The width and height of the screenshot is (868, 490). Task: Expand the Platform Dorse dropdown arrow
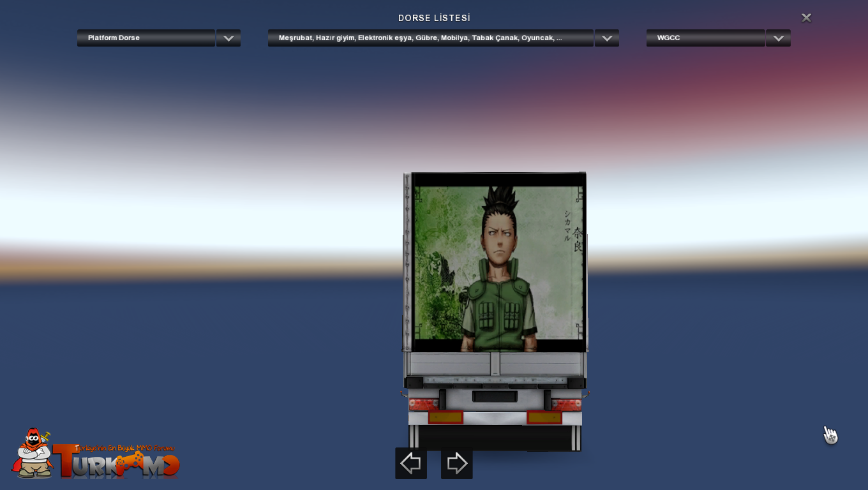228,38
